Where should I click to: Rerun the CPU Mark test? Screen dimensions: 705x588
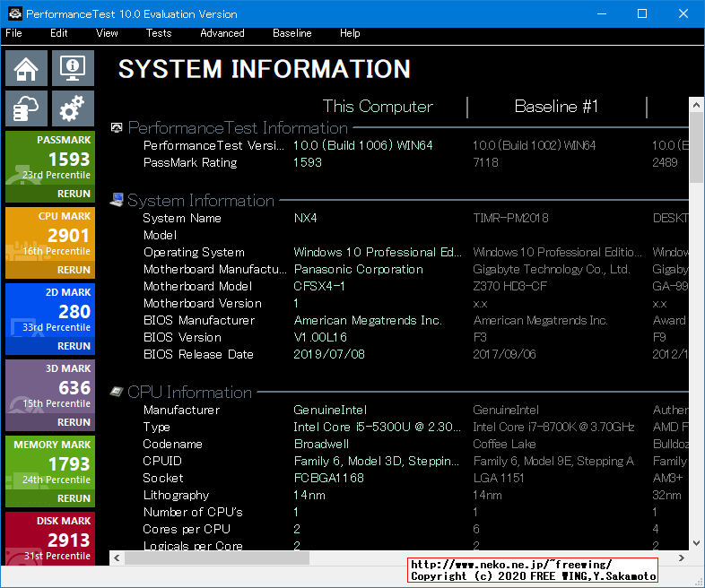(74, 270)
